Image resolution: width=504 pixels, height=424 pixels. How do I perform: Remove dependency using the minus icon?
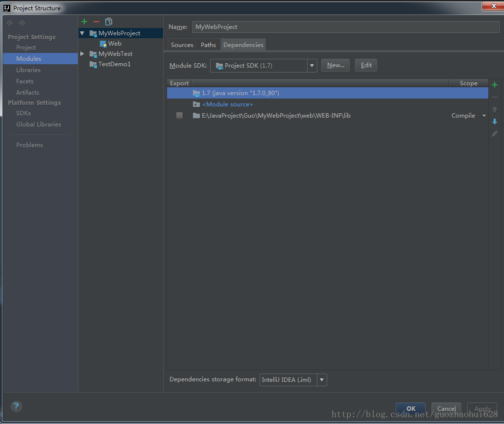click(x=495, y=97)
